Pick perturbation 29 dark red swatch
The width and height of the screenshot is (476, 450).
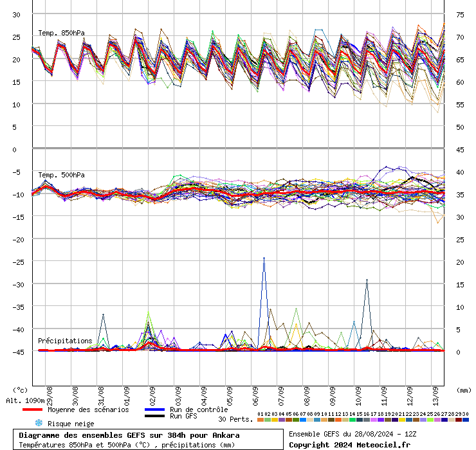tap(459, 420)
